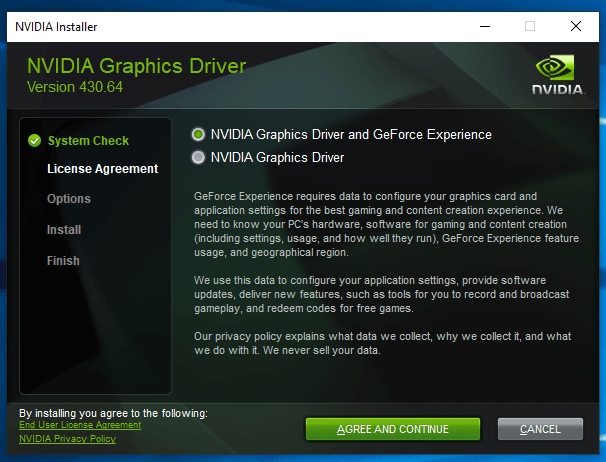Image resolution: width=606 pixels, height=462 pixels.
Task: Select the Install step in sidebar
Action: 64,230
